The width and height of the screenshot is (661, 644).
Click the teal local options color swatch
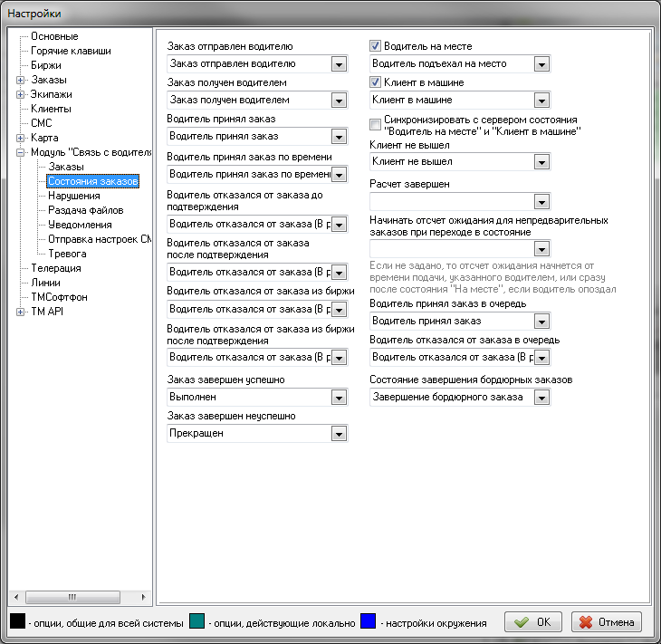pos(196,622)
